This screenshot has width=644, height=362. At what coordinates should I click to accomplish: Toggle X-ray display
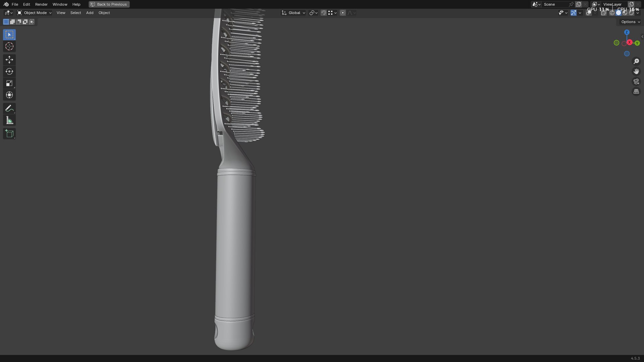point(603,13)
